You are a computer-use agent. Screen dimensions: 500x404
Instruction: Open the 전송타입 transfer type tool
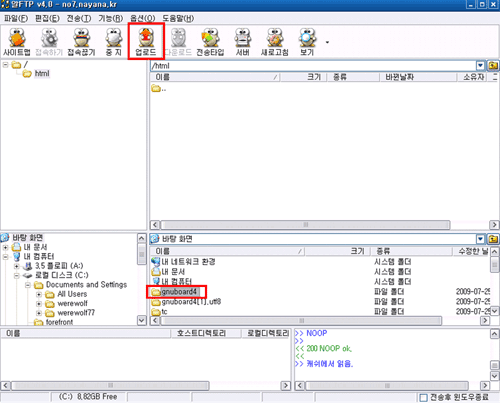[210, 42]
